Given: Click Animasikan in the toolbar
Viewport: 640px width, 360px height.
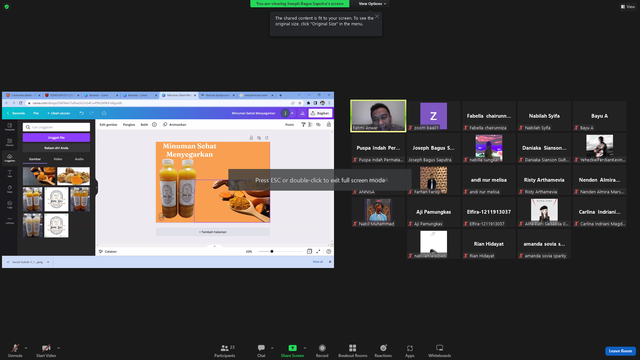Looking at the screenshot, I should point(175,124).
